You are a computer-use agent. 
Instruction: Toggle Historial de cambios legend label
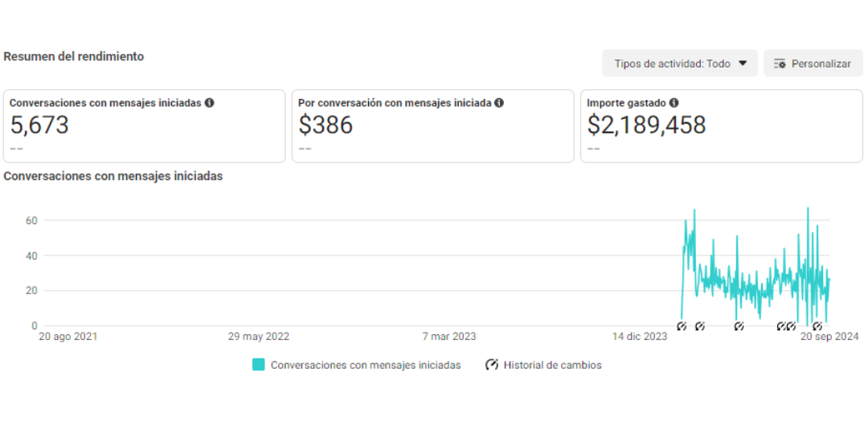tap(552, 366)
